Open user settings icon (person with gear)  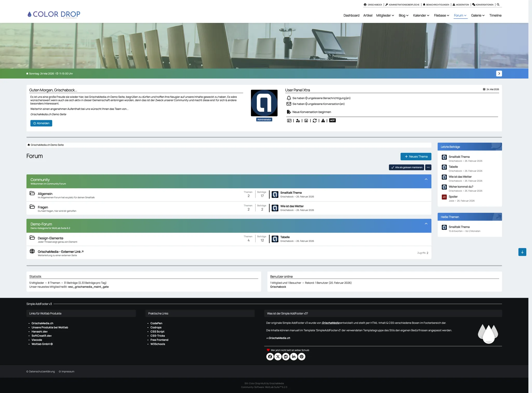pyautogui.click(x=298, y=120)
